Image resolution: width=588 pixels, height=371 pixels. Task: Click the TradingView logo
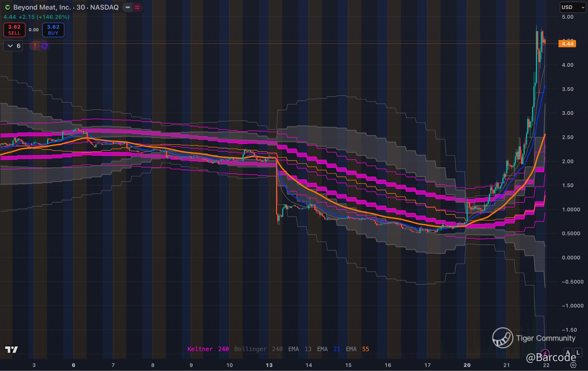tap(12, 349)
